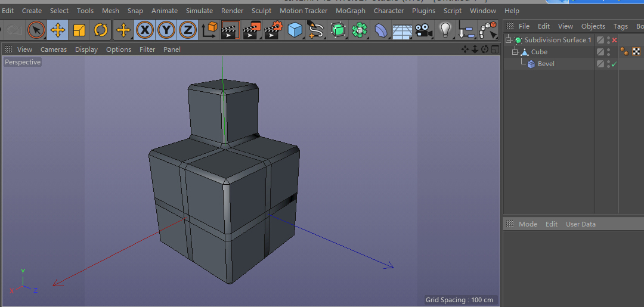
Task: Open the Edit Render Settings icon
Action: pos(273,30)
